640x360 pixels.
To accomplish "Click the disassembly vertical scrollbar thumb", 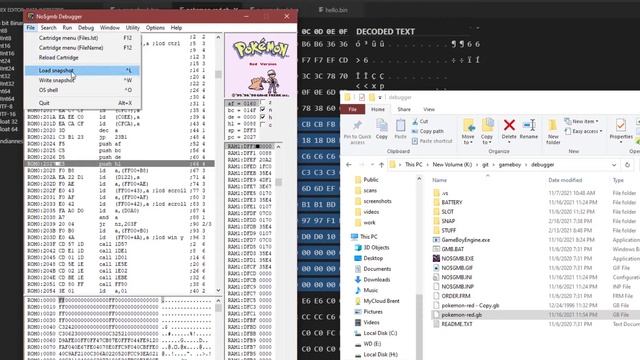I will [x=218, y=75].
